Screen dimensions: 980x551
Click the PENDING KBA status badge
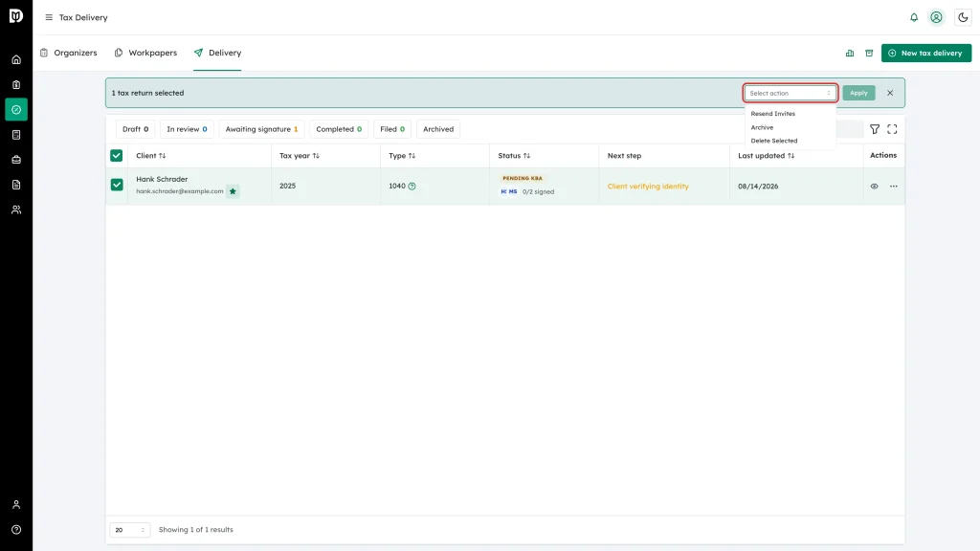(523, 178)
